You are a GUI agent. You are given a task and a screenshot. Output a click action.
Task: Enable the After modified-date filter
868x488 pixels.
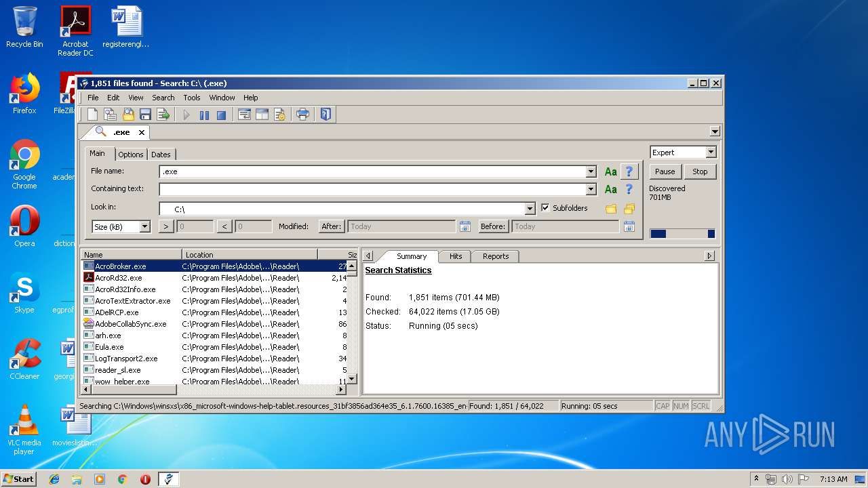click(x=332, y=226)
